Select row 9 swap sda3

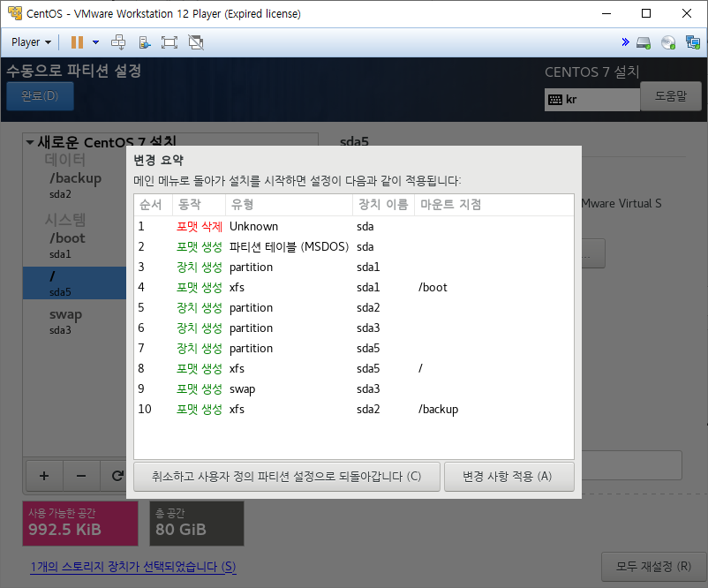(x=353, y=388)
